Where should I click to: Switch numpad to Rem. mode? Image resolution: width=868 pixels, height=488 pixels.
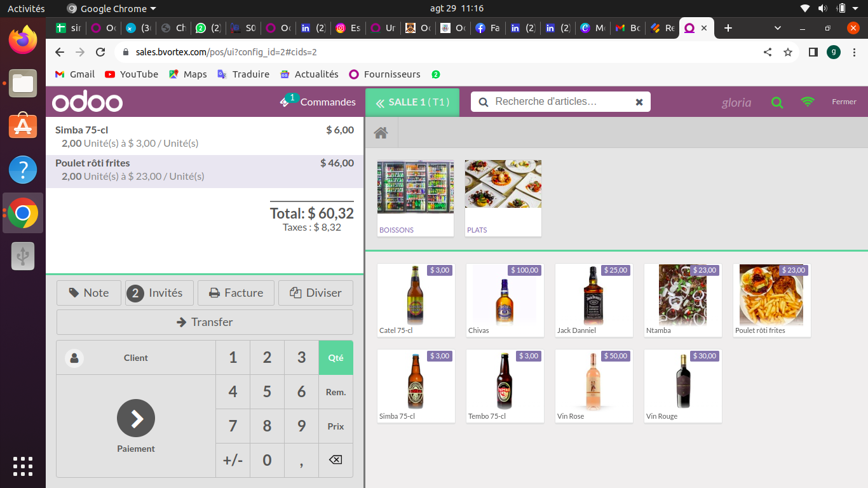336,392
